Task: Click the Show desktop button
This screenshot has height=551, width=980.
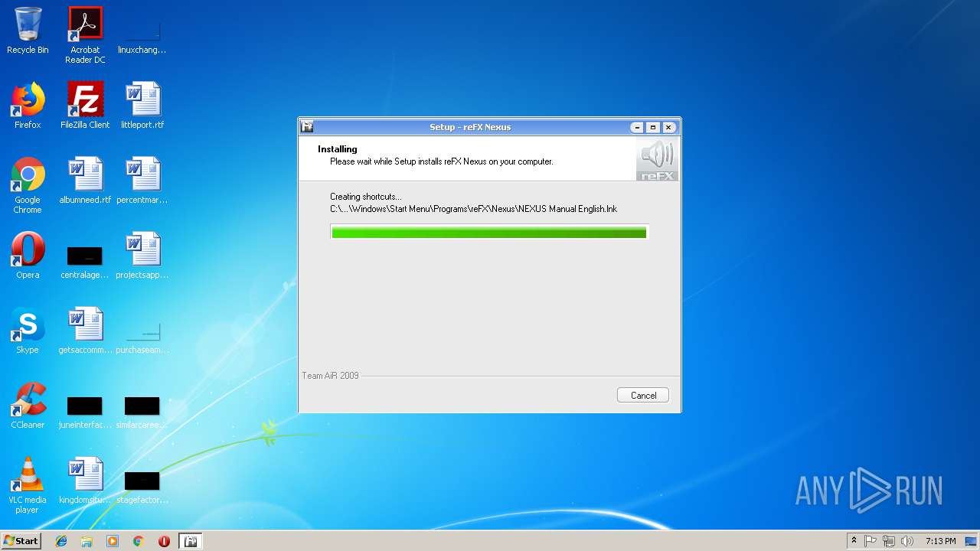Action: click(x=972, y=541)
